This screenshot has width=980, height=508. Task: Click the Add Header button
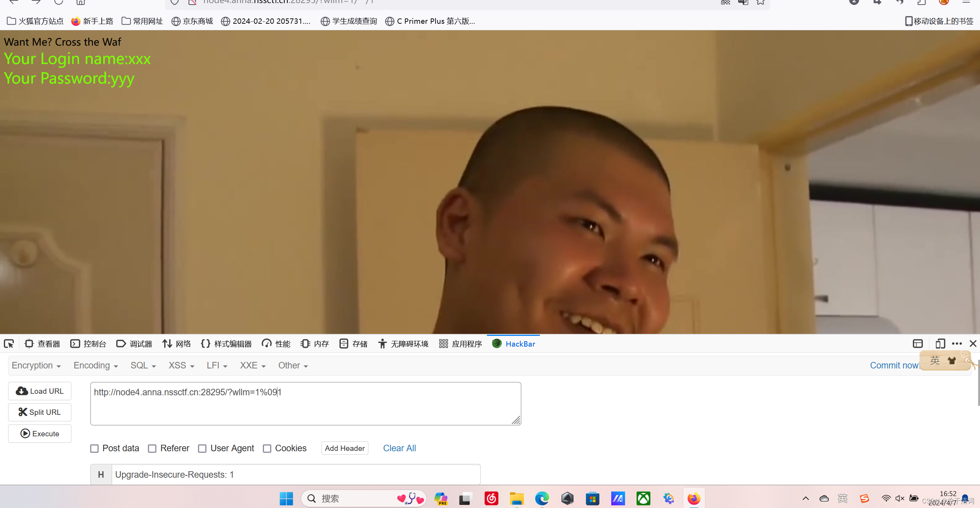[345, 448]
